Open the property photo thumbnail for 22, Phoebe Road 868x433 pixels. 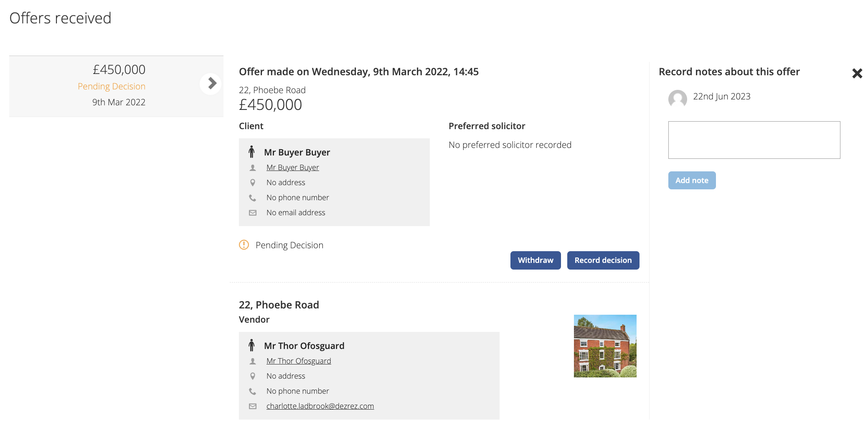click(605, 346)
